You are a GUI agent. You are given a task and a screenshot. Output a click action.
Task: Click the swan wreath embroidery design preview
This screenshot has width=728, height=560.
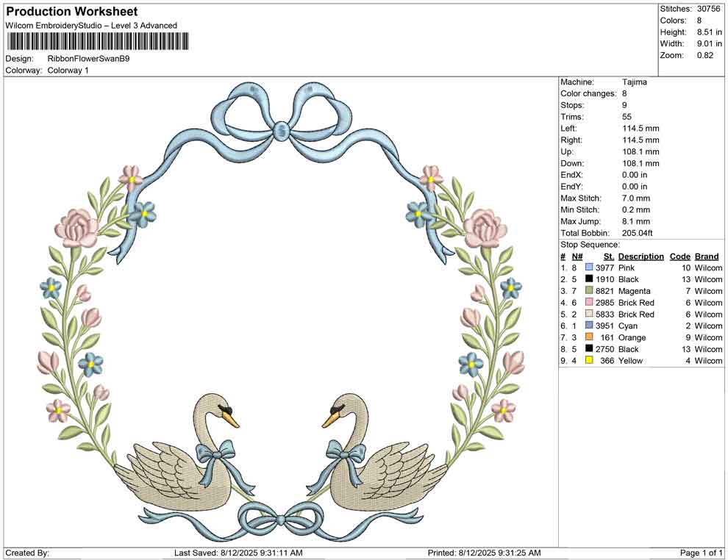(x=281, y=312)
